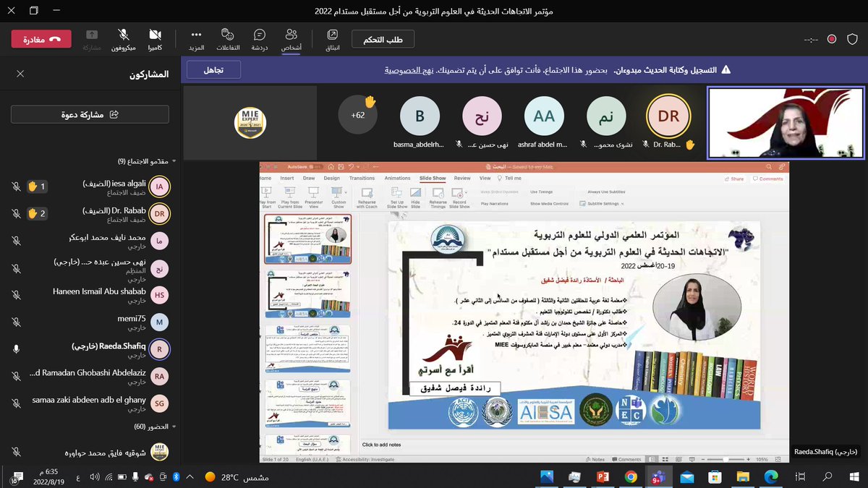Click the Share button in PowerPoint
The width and height of the screenshot is (868, 488).
pyautogui.click(x=733, y=179)
